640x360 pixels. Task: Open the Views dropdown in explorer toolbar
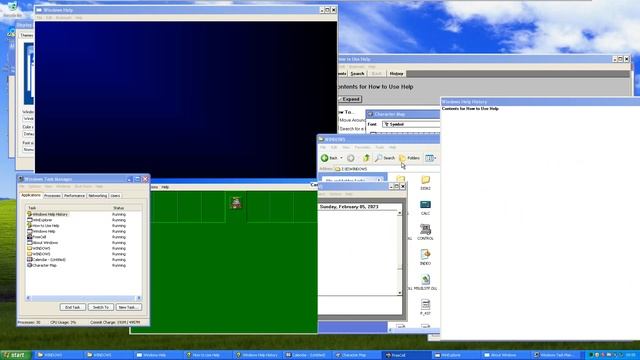coord(430,158)
